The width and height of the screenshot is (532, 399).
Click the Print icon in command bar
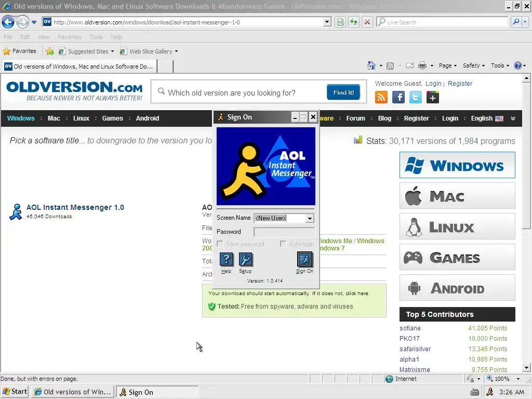click(x=422, y=65)
